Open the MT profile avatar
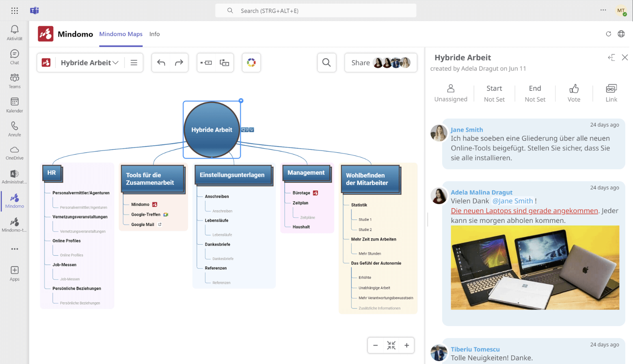The height and width of the screenshot is (364, 633). pos(621,11)
